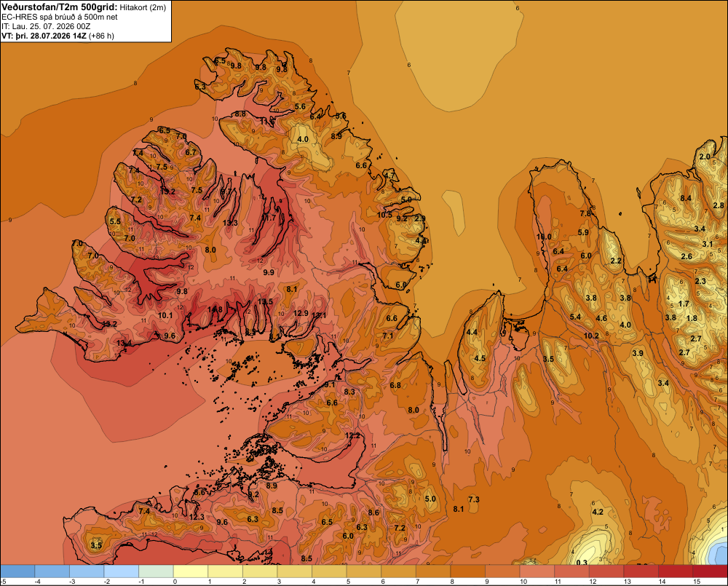Click the '15' label on the legend scale

697,582
